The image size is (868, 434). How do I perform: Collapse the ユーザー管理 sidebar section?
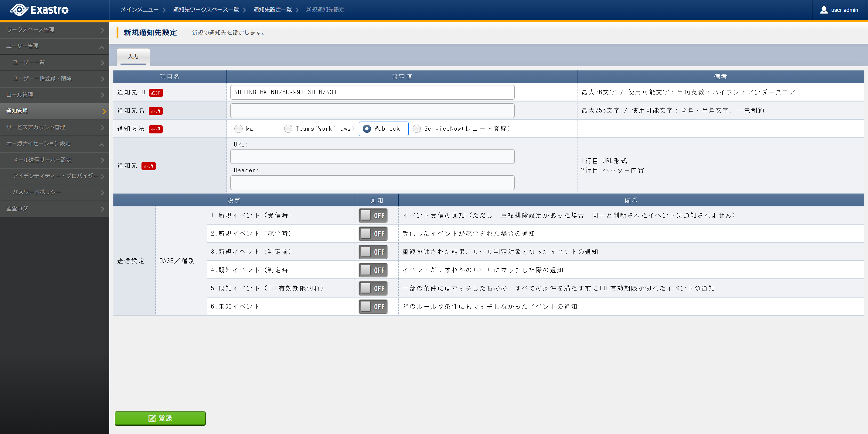tap(101, 47)
